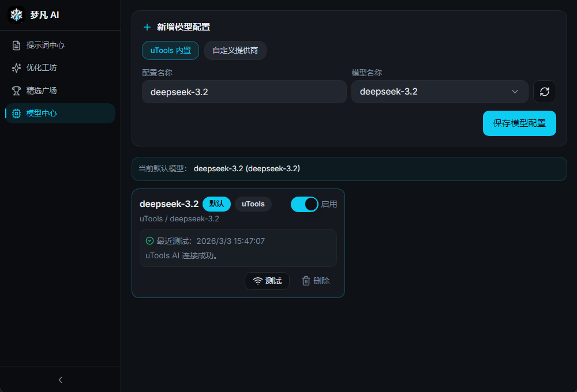Image resolution: width=577 pixels, height=392 pixels.
Task: Select 模型中心 in the sidebar
Action: click(61, 113)
